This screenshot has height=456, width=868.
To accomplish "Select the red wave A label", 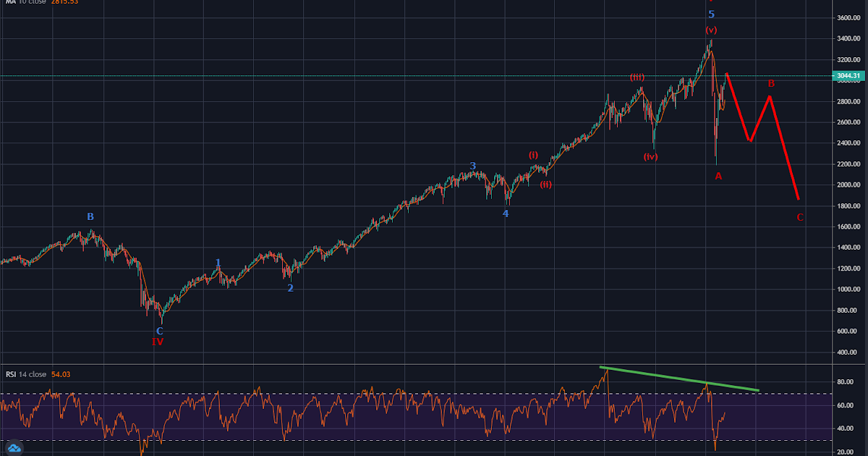I will pos(718,176).
